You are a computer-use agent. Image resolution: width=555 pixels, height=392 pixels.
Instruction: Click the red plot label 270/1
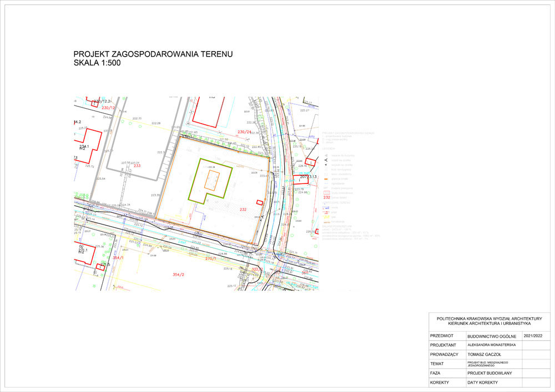pos(210,258)
